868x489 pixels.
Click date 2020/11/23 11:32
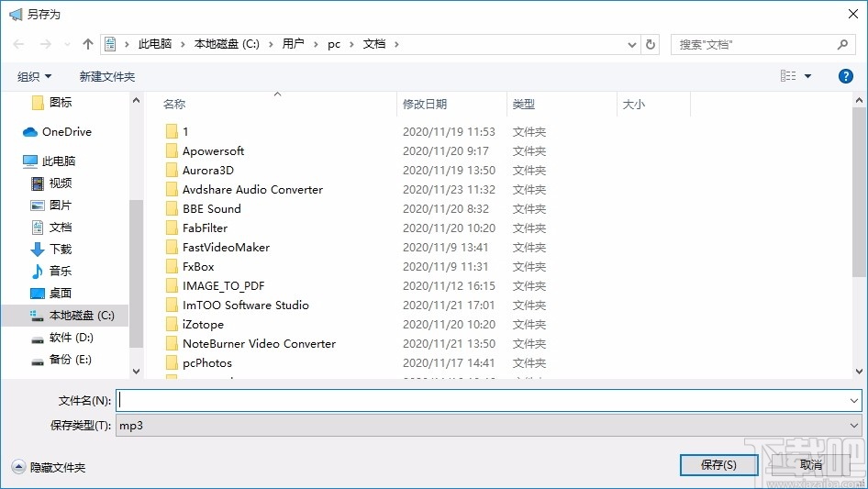[449, 189]
